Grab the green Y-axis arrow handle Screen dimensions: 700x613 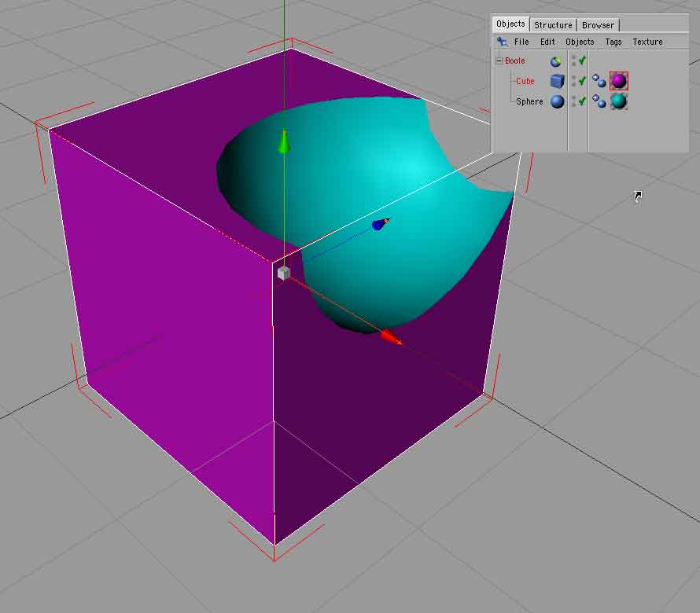pos(284,141)
